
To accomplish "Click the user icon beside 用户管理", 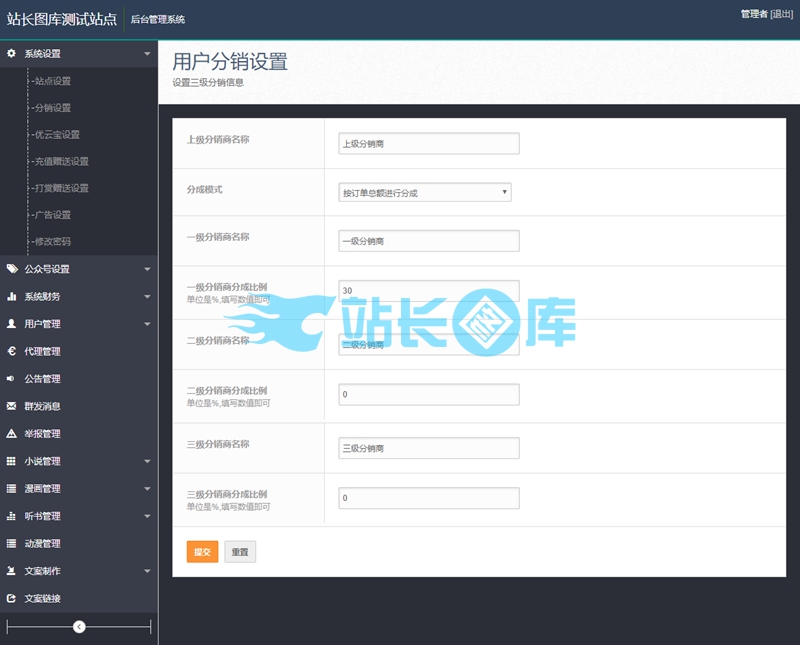I will [11, 324].
